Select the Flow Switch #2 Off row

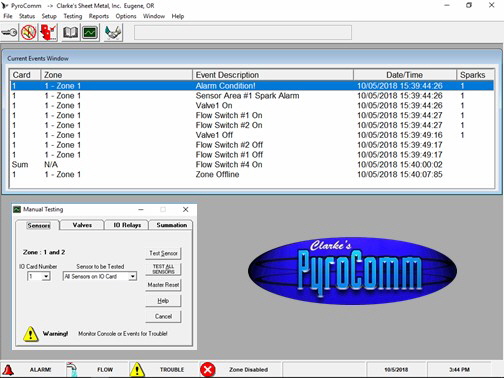(x=252, y=145)
